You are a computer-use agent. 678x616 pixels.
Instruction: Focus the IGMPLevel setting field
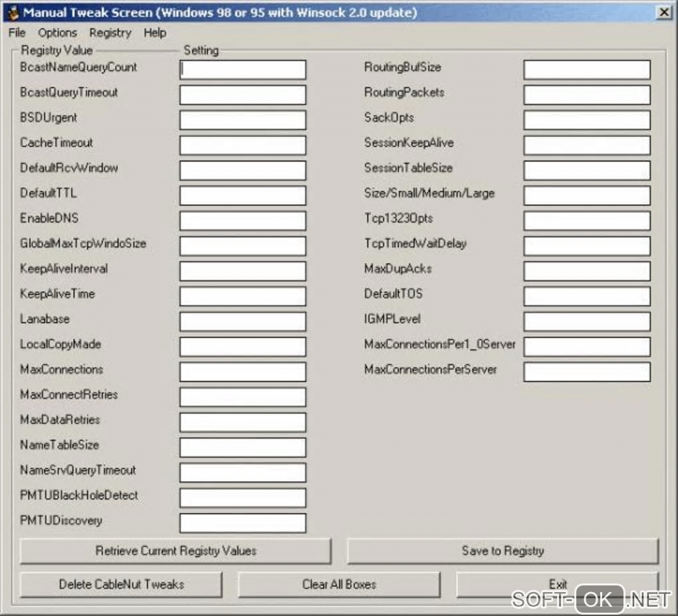(x=587, y=321)
